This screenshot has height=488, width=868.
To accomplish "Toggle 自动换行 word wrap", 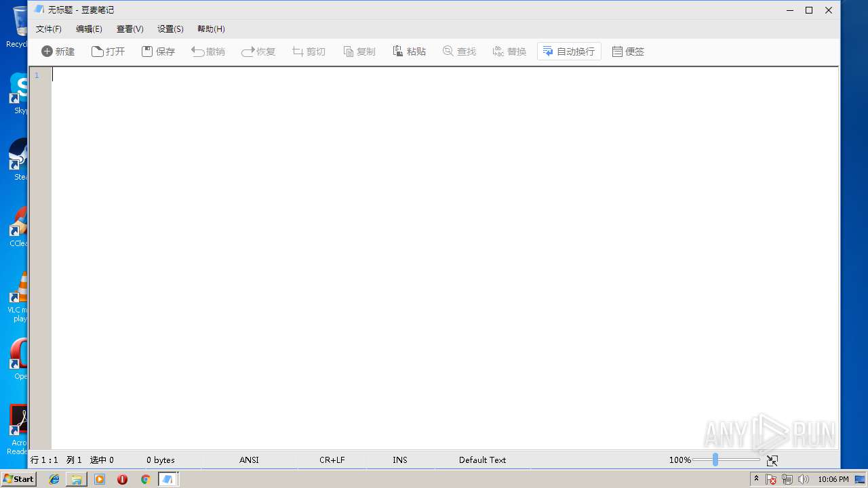I will [x=569, y=52].
